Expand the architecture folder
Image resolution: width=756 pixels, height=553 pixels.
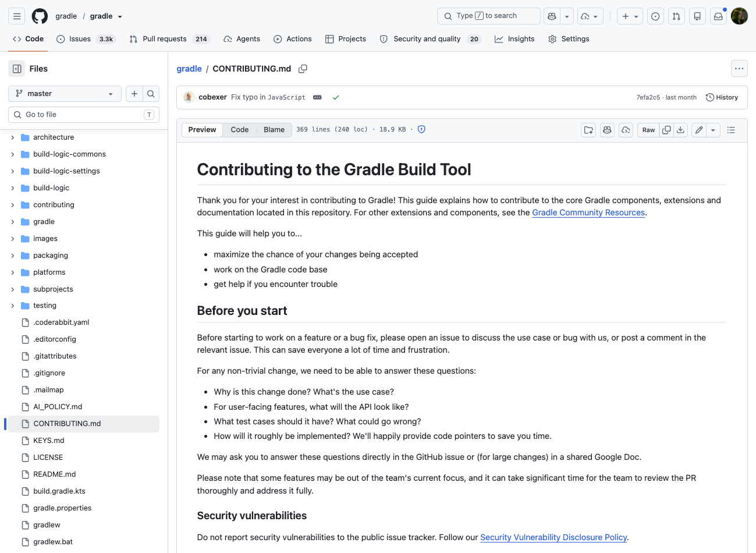click(x=13, y=137)
